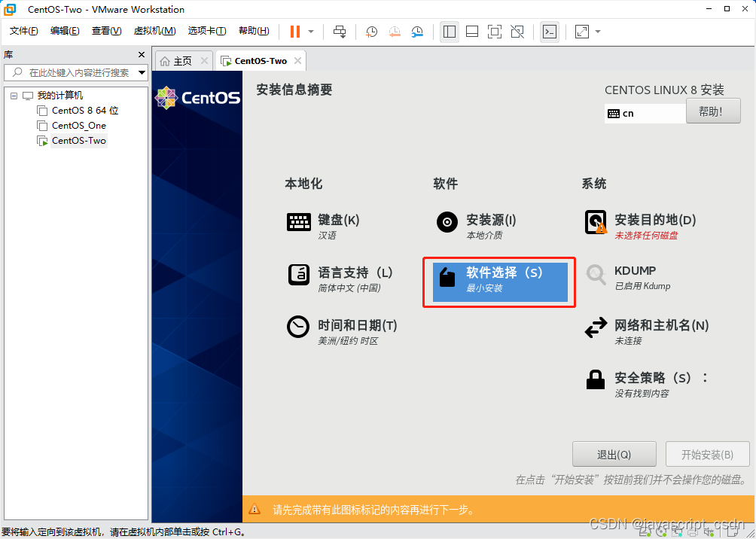Screen dimensions: 756x539
Task: Select 我的计算机 in the library tree
Action: click(x=60, y=96)
